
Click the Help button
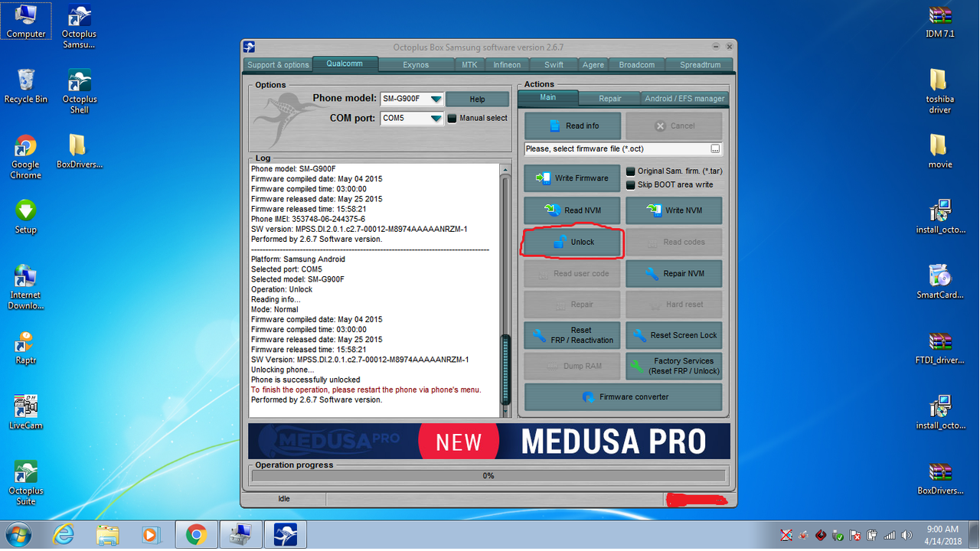(x=477, y=99)
